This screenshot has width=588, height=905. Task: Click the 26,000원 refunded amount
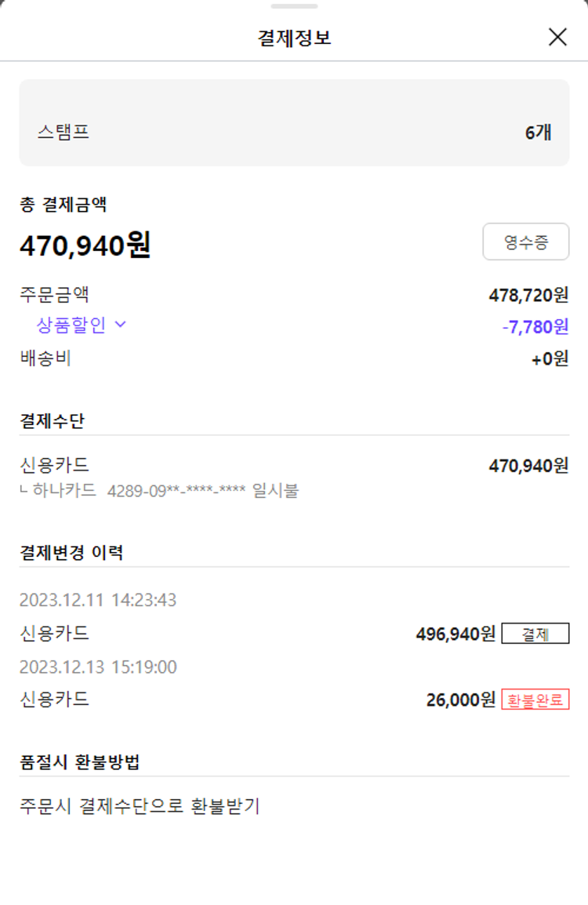(461, 700)
